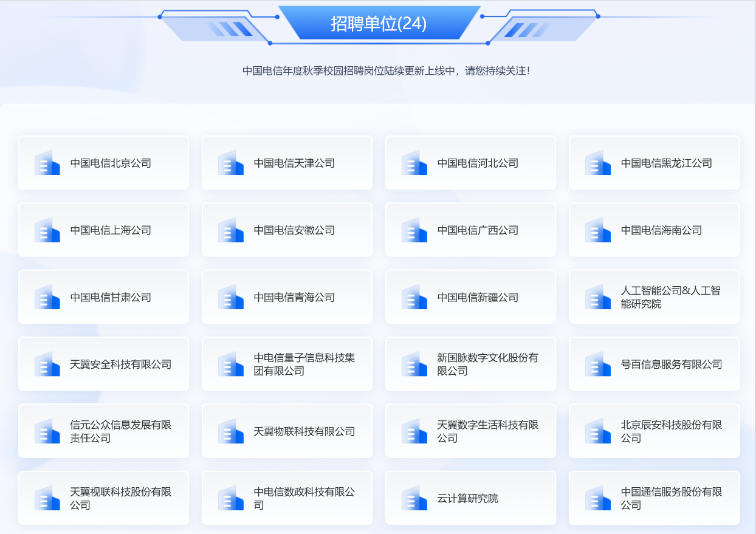Select 云计算研究院 text
756x534 pixels.
point(467,499)
